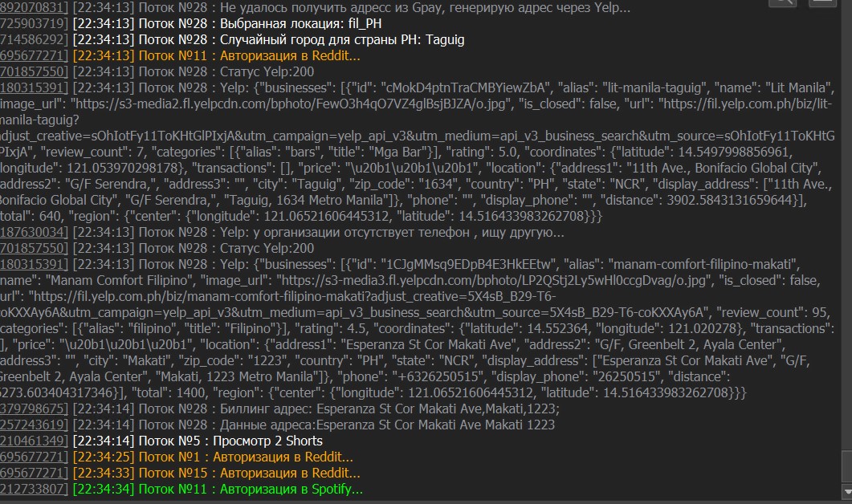This screenshot has height=504, width=852.
Task: Click the ID link ending 212733807
Action: (x=34, y=489)
